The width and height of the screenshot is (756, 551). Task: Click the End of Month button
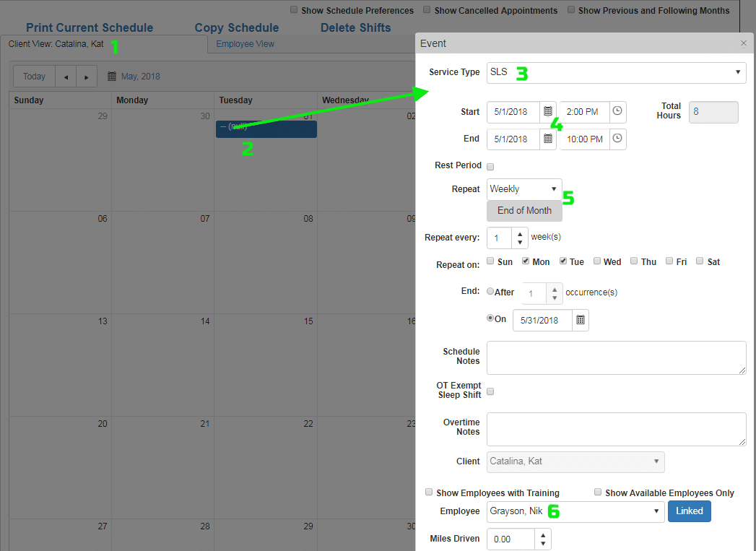(523, 210)
